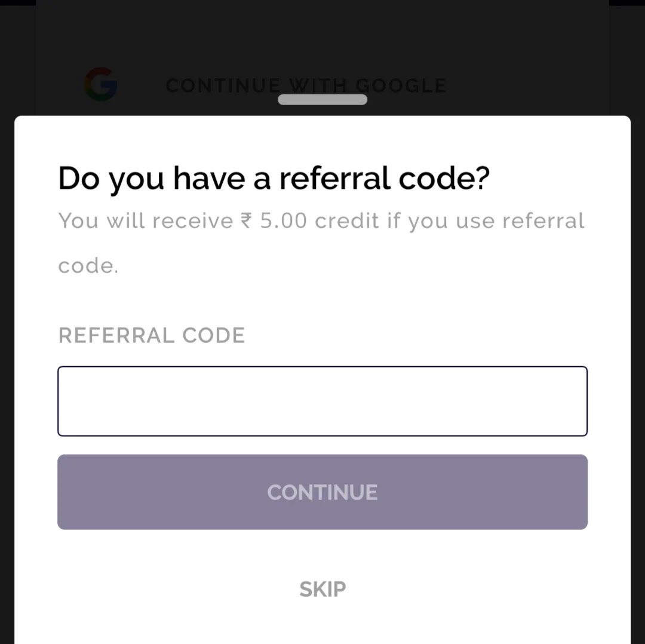The height and width of the screenshot is (644, 645).
Task: Tap the dimmed GOOGLE word behind the sheet
Action: pos(401,85)
